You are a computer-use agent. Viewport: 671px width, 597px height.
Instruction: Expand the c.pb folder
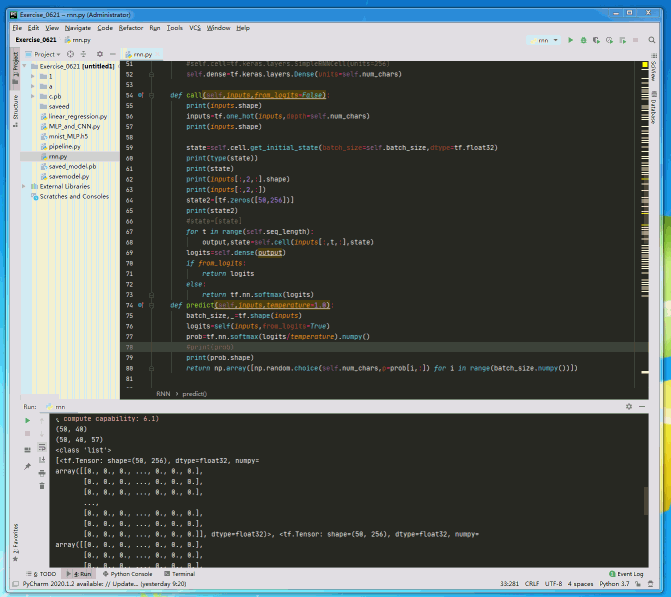(x=33, y=96)
